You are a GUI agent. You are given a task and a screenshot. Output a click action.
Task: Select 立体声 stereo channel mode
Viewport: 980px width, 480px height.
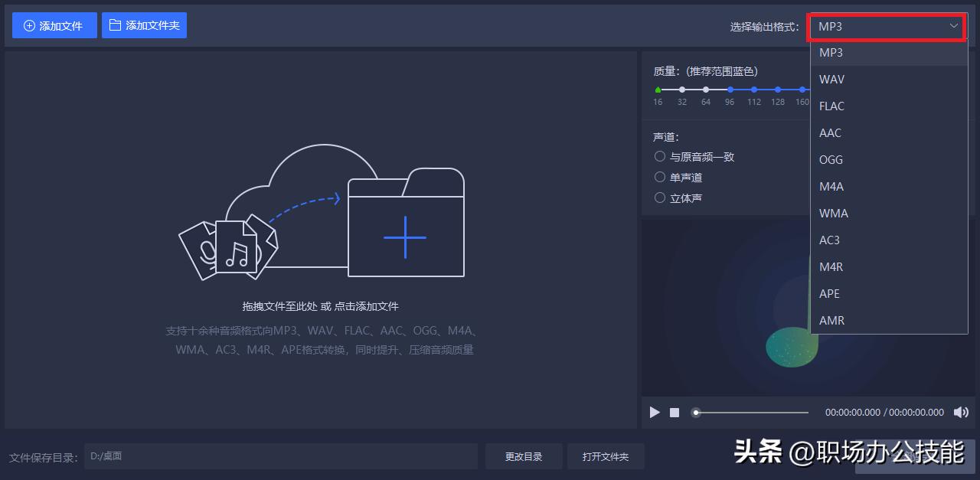[659, 198]
